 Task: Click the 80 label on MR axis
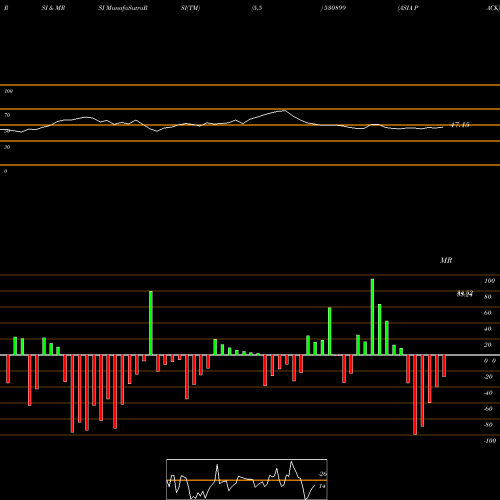[x=488, y=297]
